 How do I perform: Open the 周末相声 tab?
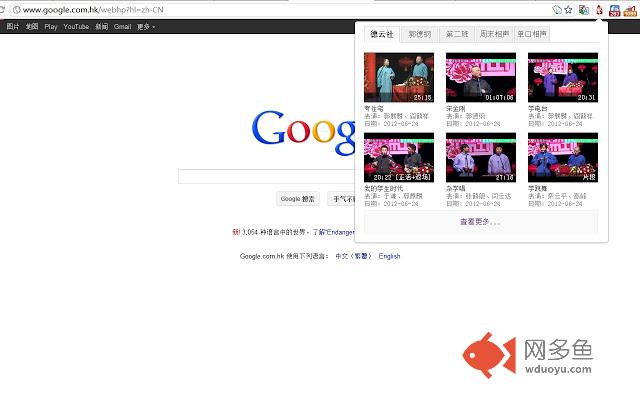[x=494, y=34]
